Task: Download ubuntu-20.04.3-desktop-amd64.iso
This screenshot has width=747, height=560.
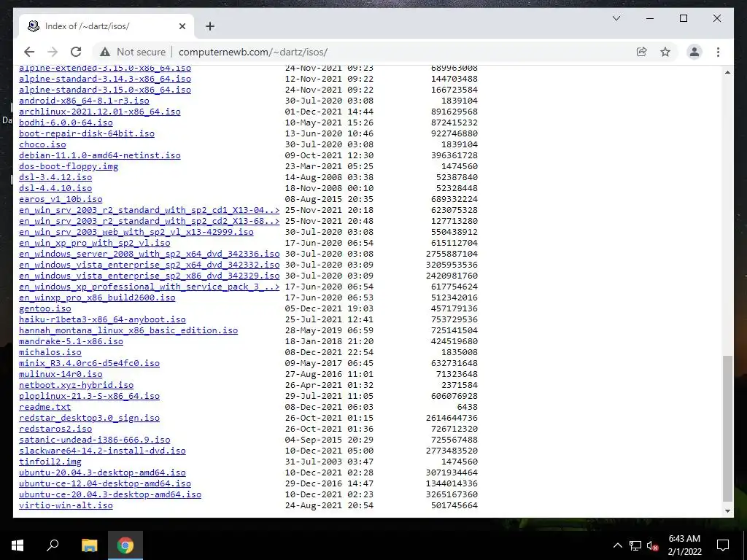Action: coord(102,473)
